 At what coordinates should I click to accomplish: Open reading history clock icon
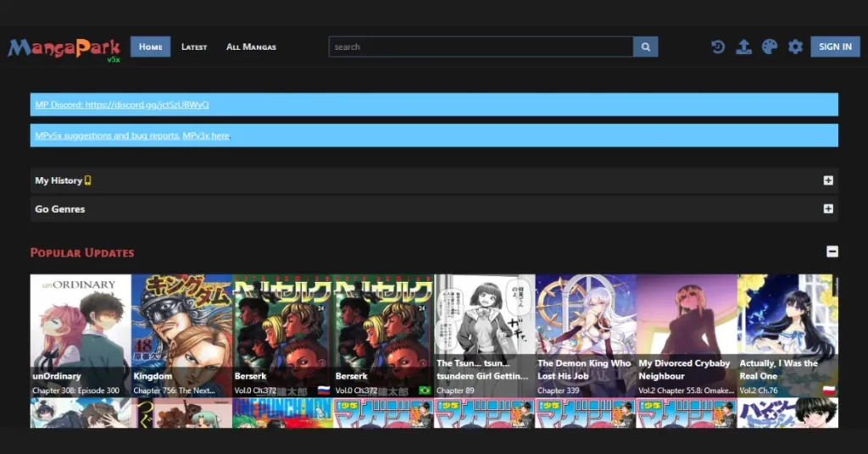718,47
